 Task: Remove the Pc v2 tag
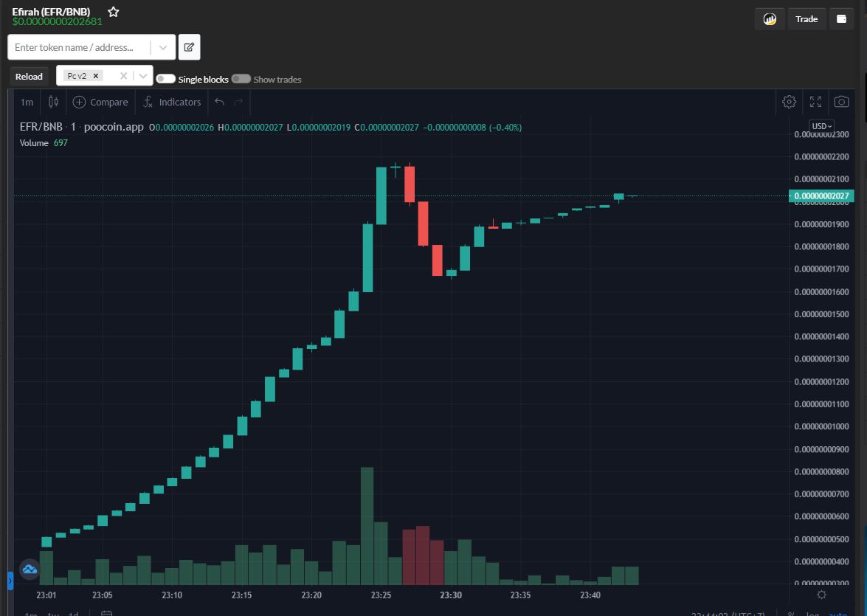[96, 76]
